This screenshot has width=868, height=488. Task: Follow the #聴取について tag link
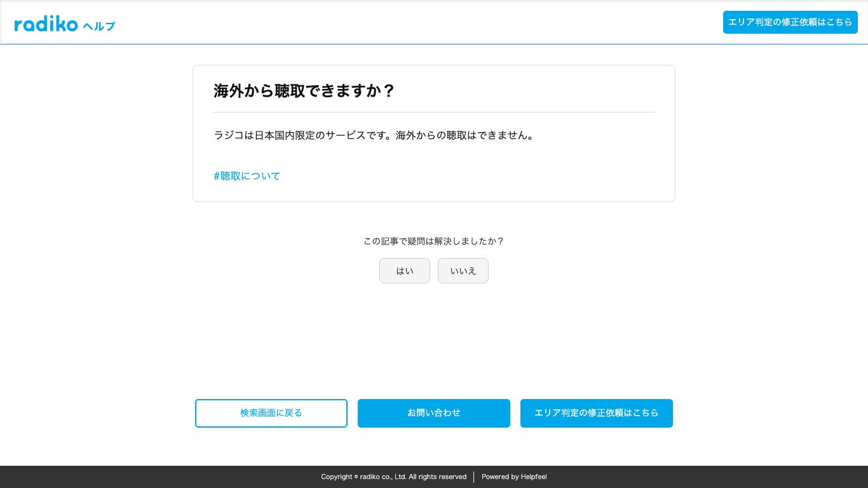(x=247, y=176)
